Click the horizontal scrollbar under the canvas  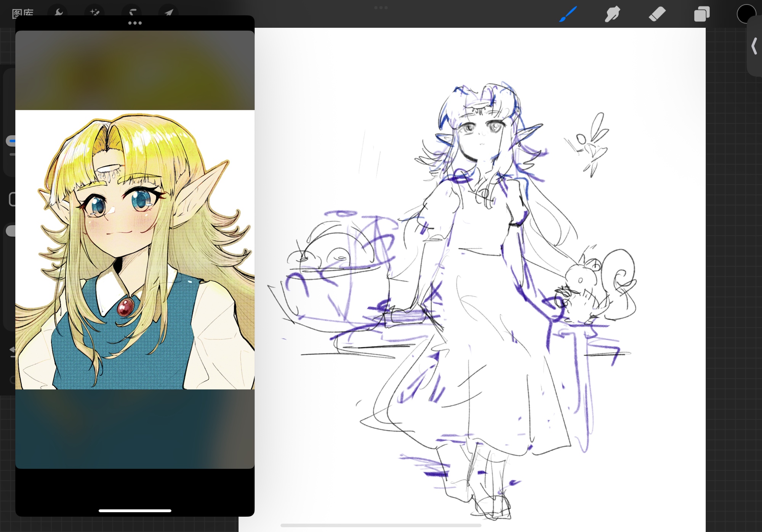[x=381, y=526]
